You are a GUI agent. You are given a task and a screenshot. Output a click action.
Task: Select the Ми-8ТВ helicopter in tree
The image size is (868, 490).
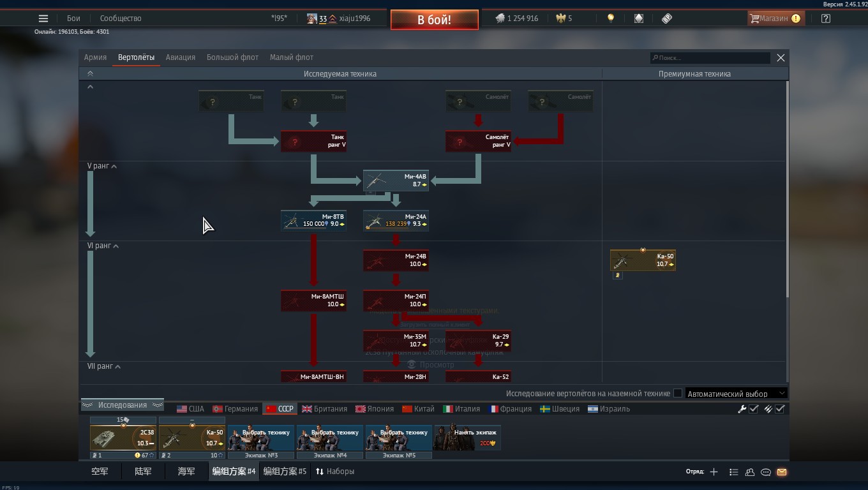click(313, 221)
